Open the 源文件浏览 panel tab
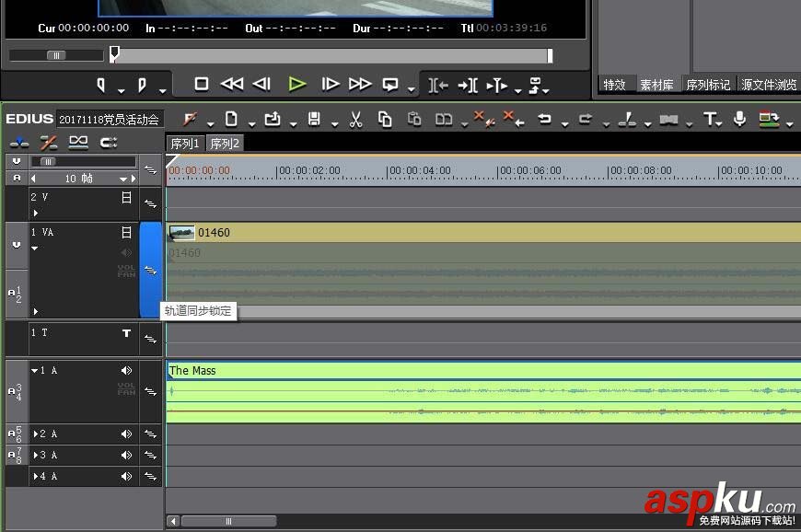This screenshot has width=801, height=532. click(x=769, y=85)
